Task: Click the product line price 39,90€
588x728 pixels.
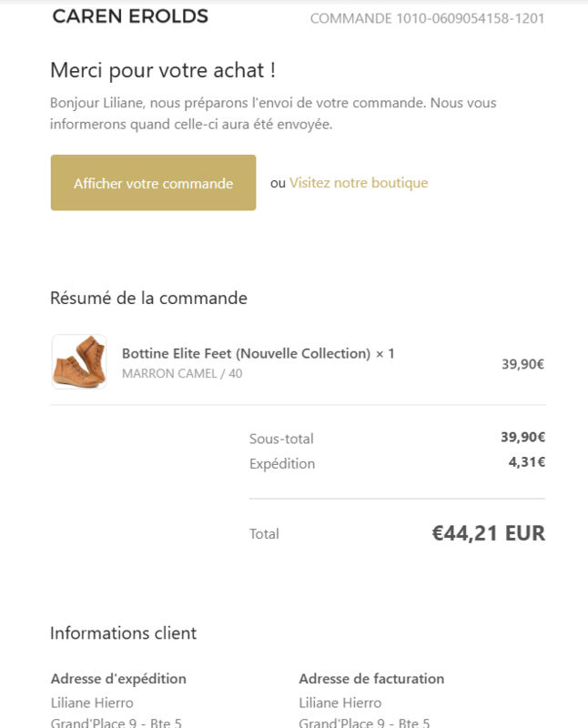Action: (x=522, y=364)
